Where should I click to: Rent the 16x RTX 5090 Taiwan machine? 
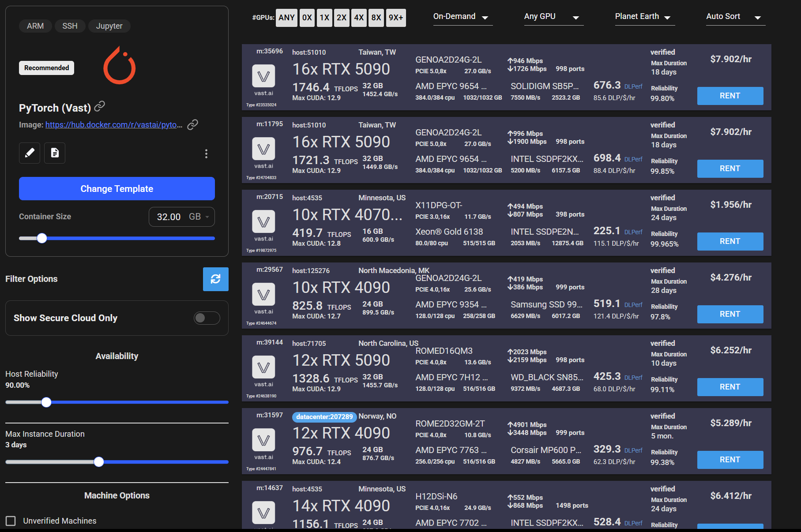pyautogui.click(x=730, y=96)
